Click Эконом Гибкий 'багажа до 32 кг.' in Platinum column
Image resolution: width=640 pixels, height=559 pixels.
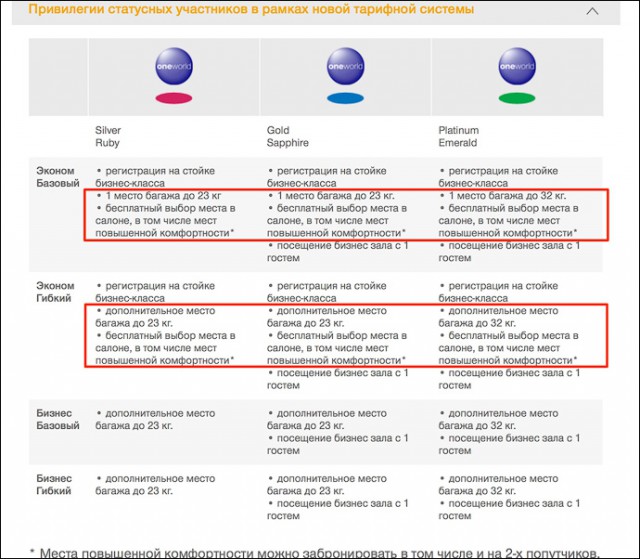coord(477,323)
